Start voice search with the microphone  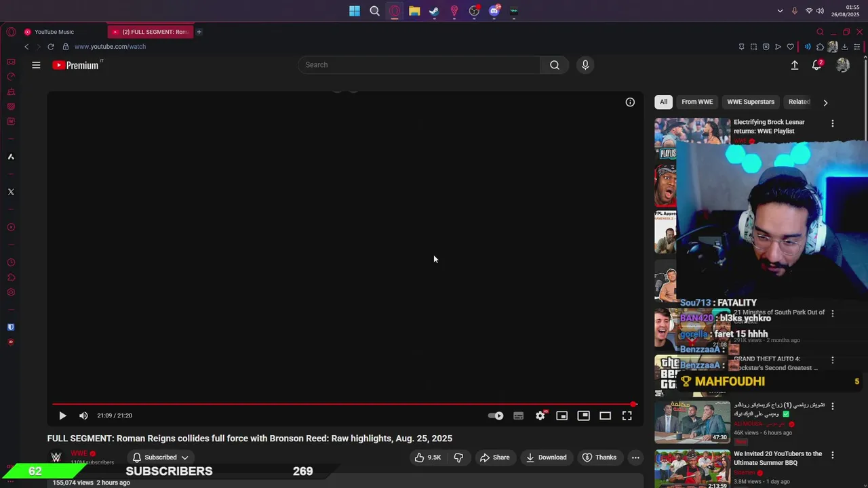click(585, 65)
